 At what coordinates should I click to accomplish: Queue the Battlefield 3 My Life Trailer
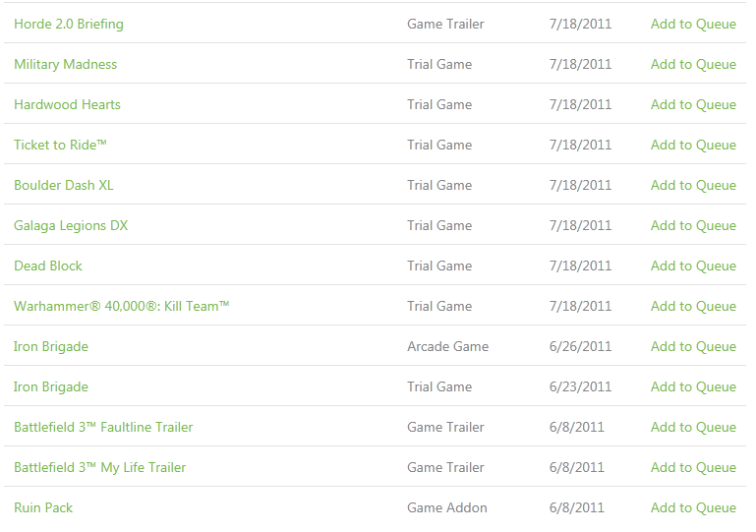click(x=693, y=467)
